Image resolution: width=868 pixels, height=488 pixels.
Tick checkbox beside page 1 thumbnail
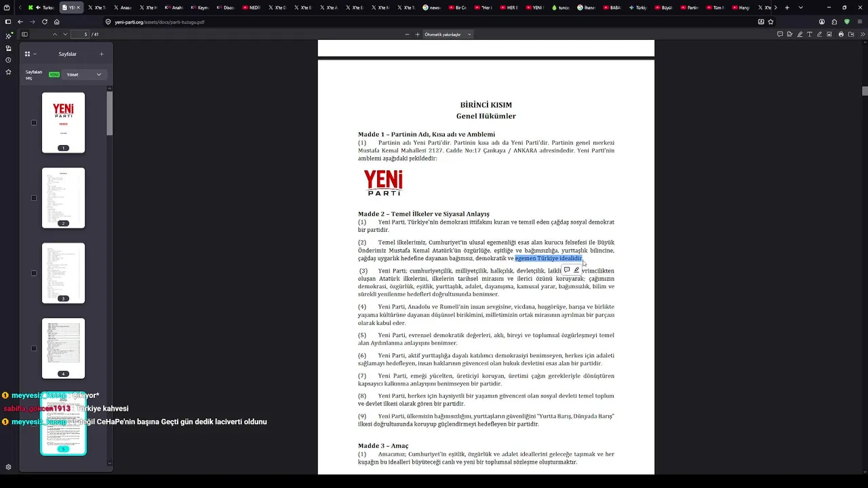click(34, 123)
